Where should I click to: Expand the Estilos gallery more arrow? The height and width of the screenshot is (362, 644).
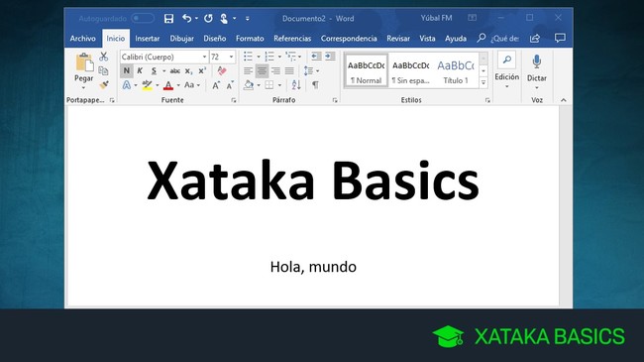(x=483, y=82)
